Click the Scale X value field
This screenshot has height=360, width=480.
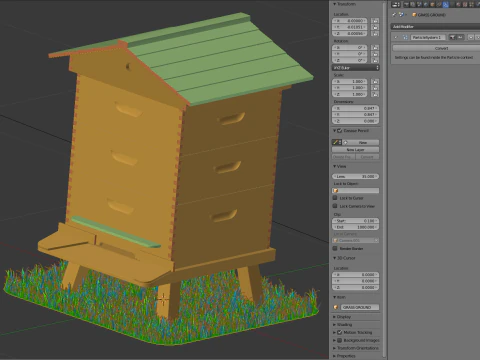coord(350,81)
